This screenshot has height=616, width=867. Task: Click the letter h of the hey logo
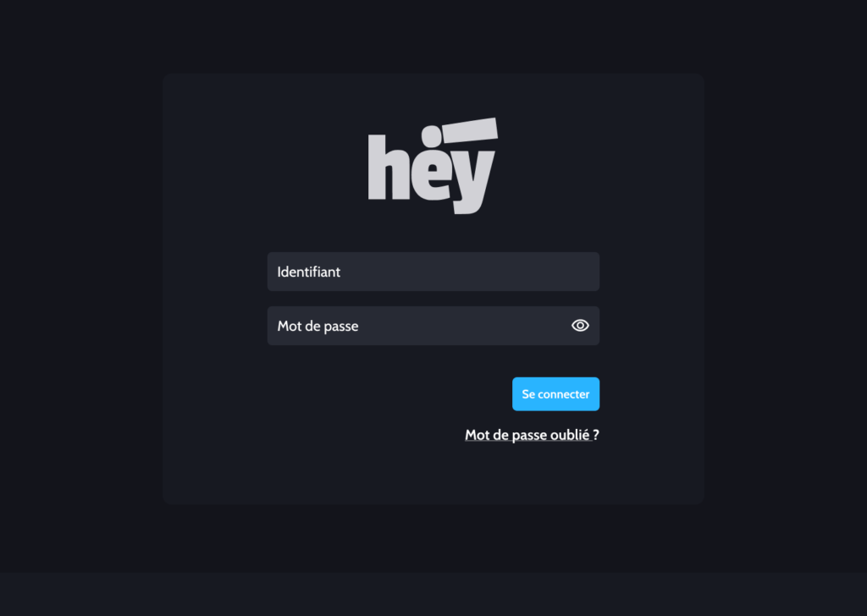point(389,167)
